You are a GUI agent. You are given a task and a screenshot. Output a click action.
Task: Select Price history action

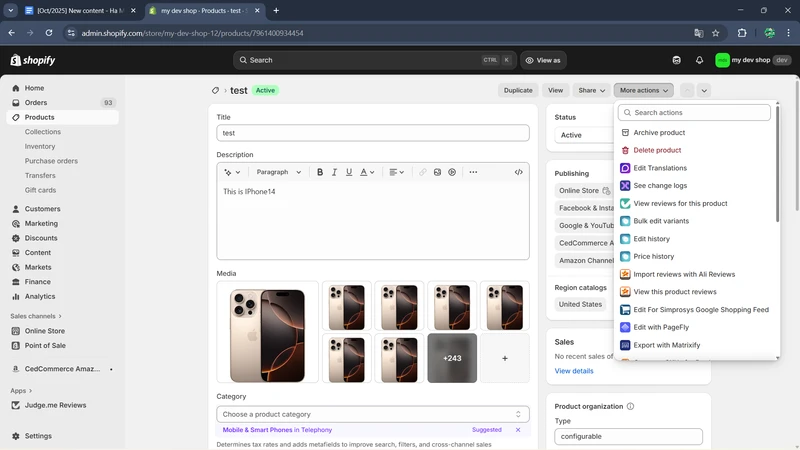pyautogui.click(x=694, y=256)
